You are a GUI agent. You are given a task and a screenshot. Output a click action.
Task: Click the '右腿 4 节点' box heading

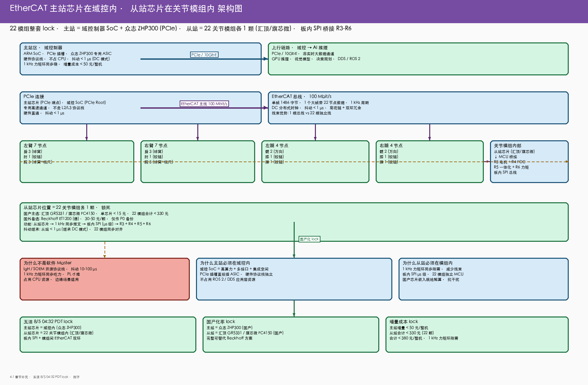pyautogui.click(x=391, y=146)
